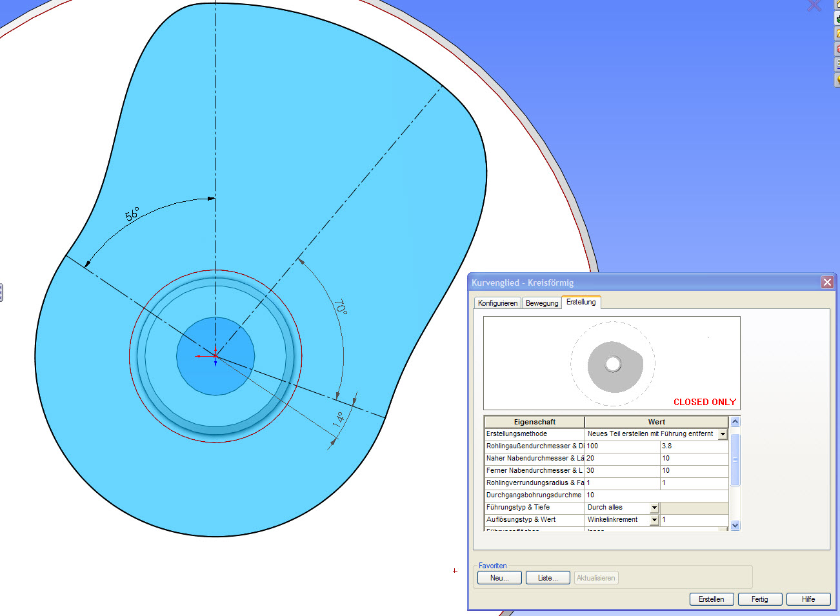
Task: Click the 56° angle dimension
Action: click(132, 214)
